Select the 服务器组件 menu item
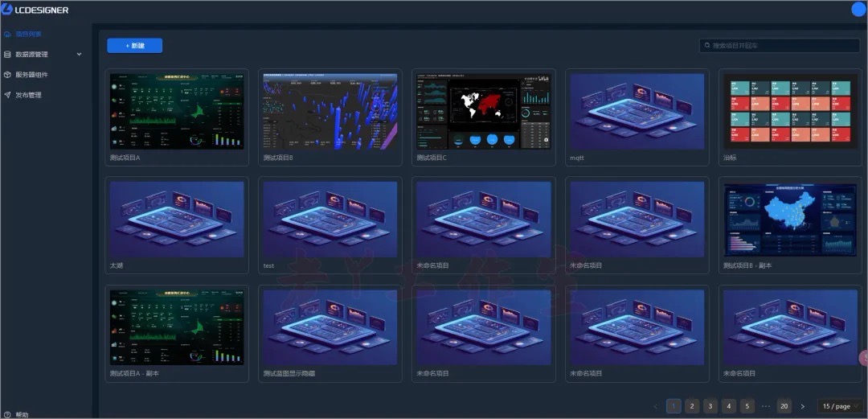 tap(31, 75)
